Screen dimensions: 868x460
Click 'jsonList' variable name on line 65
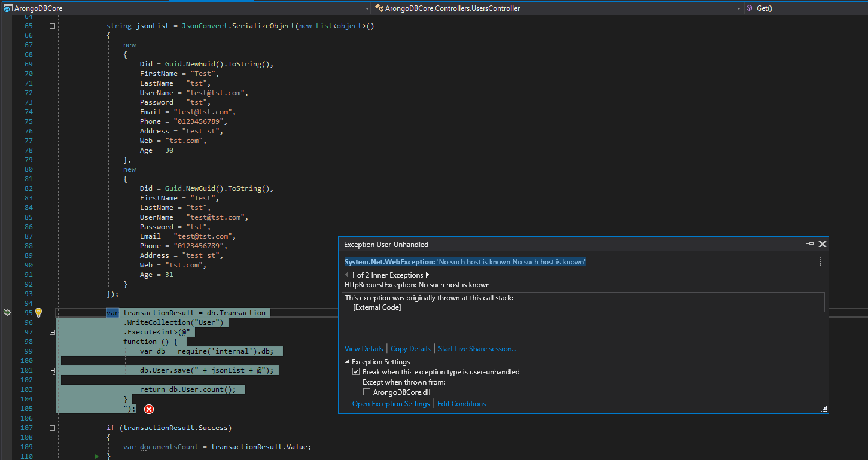click(153, 26)
